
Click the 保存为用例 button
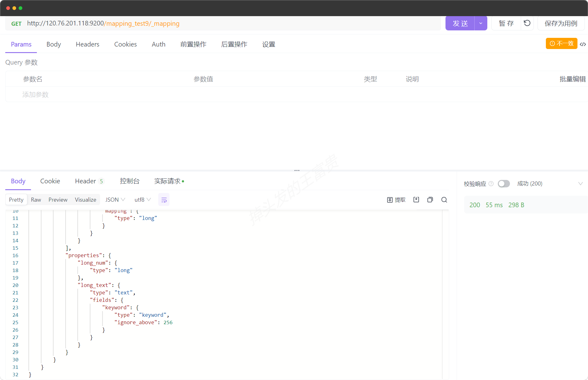pyautogui.click(x=561, y=23)
